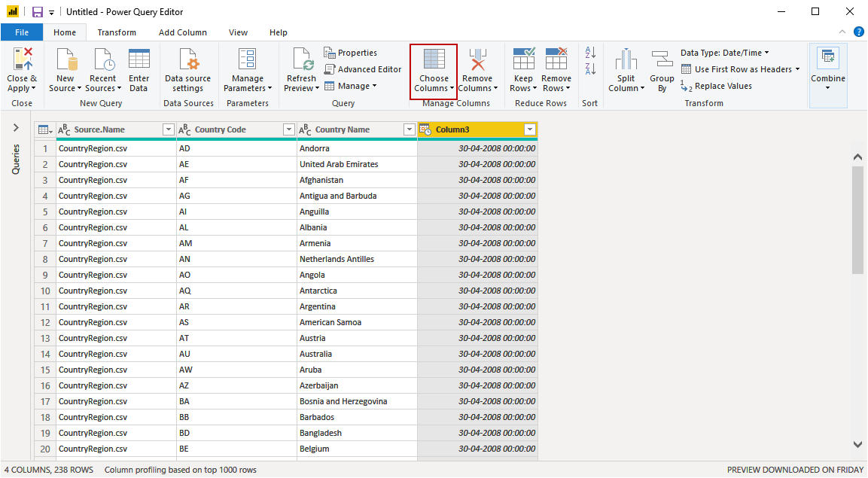Switch to the Transform tab
Viewport: 868px width, 478px height.
click(x=117, y=32)
